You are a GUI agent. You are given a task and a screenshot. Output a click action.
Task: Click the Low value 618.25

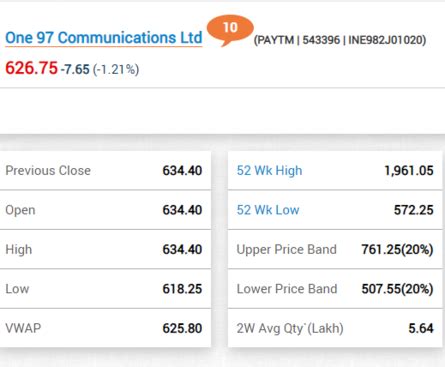182,289
